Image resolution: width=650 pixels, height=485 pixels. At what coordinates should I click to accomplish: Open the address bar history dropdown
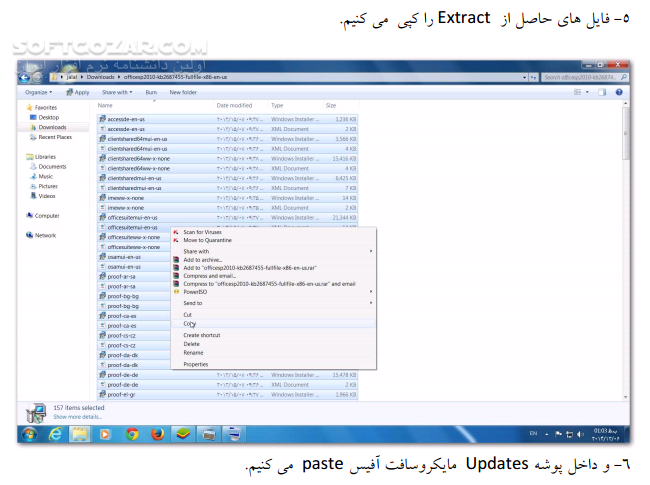point(524,78)
